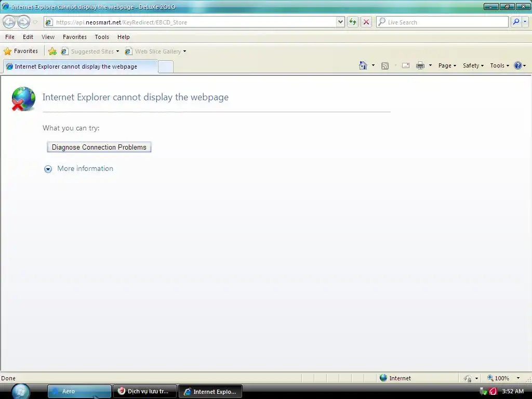Click the Home icon in command bar
Image resolution: width=532 pixels, height=399 pixels.
click(x=363, y=65)
